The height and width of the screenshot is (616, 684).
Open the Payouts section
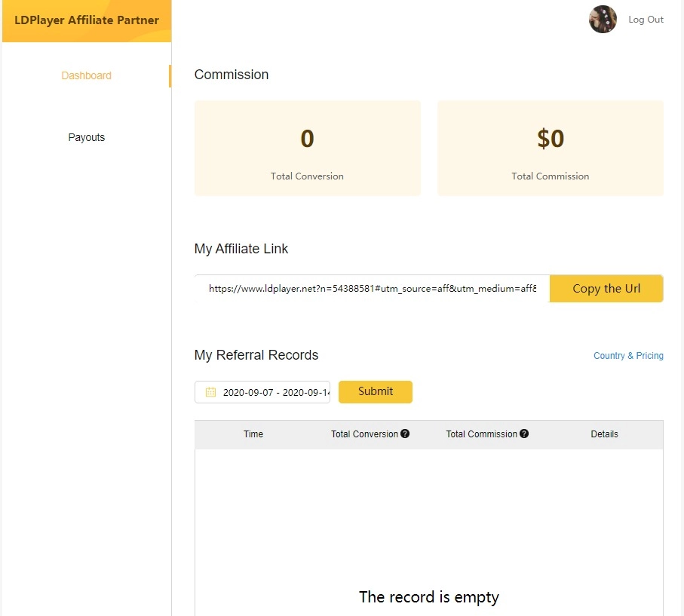(86, 137)
